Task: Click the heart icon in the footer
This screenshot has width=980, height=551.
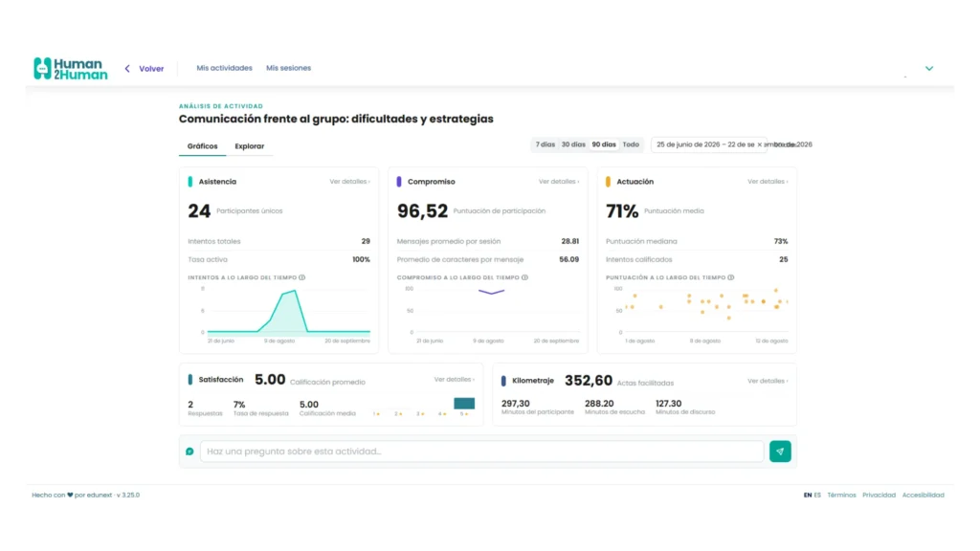Action: 70,496
